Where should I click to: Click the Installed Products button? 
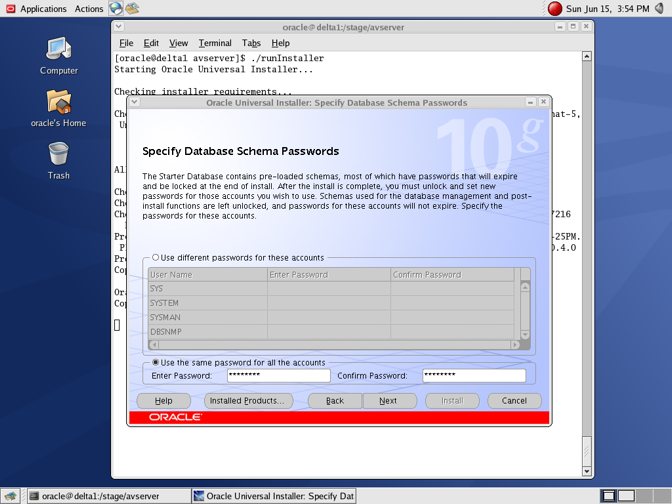(248, 401)
